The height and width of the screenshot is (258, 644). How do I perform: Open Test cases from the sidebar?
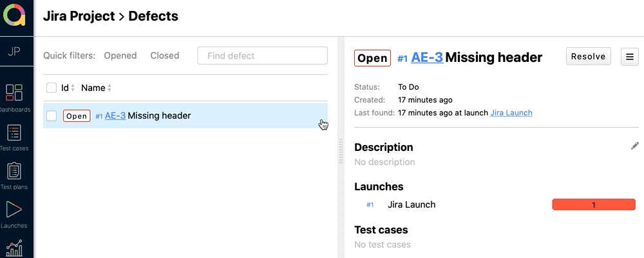click(14, 134)
